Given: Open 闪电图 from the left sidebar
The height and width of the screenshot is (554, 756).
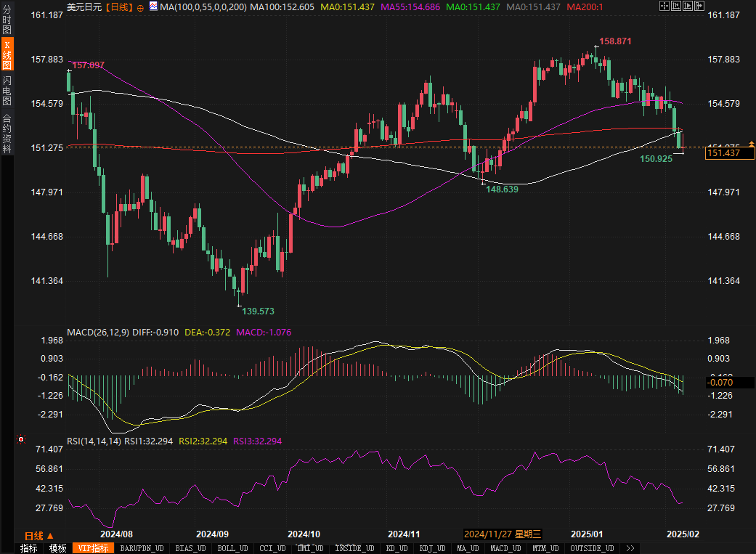Looking at the screenshot, I should pyautogui.click(x=7, y=89).
